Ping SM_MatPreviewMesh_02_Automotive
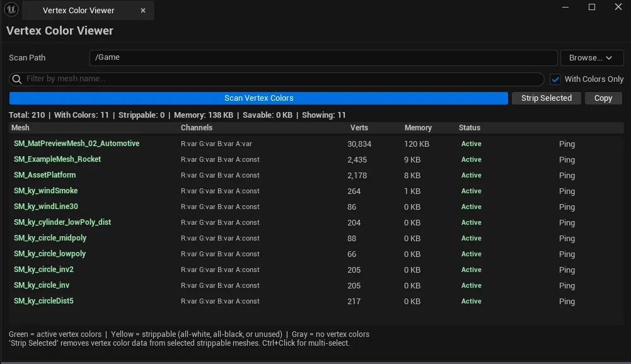This screenshot has height=364, width=631. pyautogui.click(x=567, y=144)
